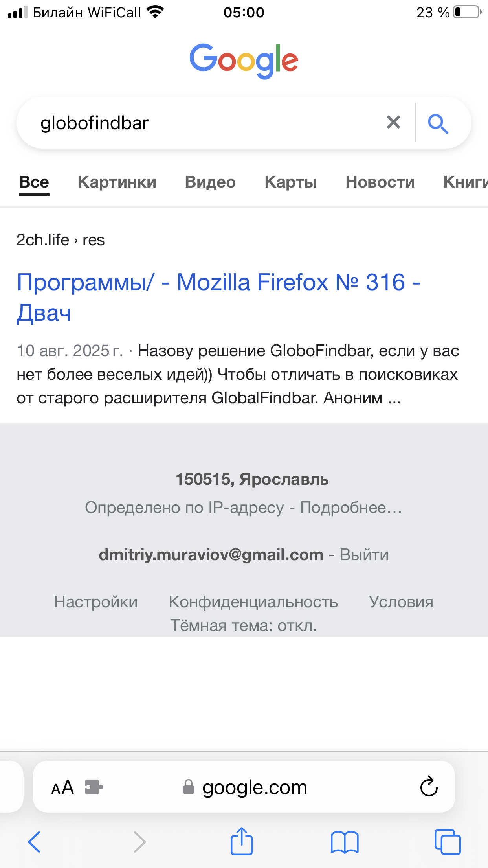Open Safari bookmarks book icon

pos(345,842)
